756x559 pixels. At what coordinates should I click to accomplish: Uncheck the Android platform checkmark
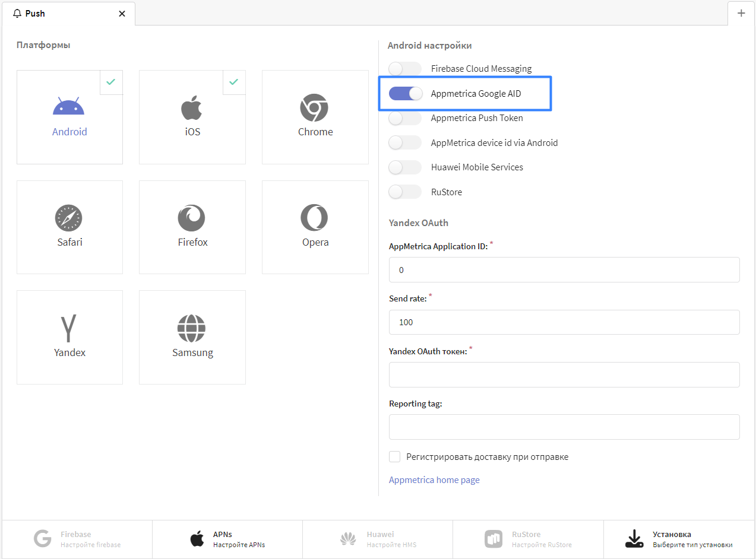point(111,82)
